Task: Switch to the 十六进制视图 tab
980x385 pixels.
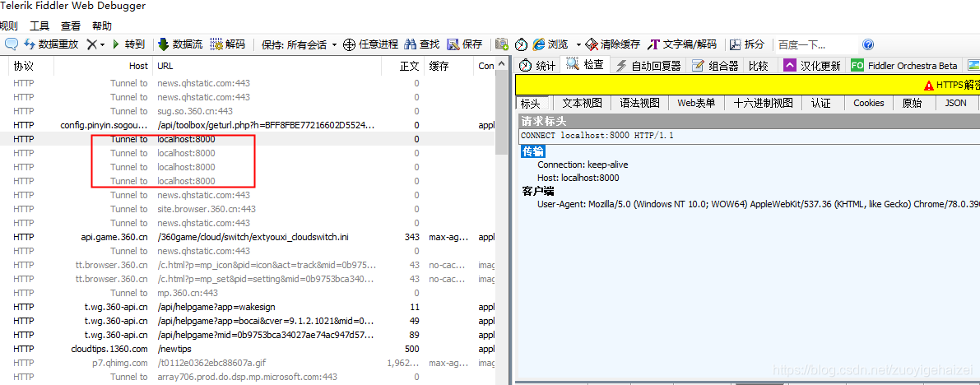Action: 763,103
